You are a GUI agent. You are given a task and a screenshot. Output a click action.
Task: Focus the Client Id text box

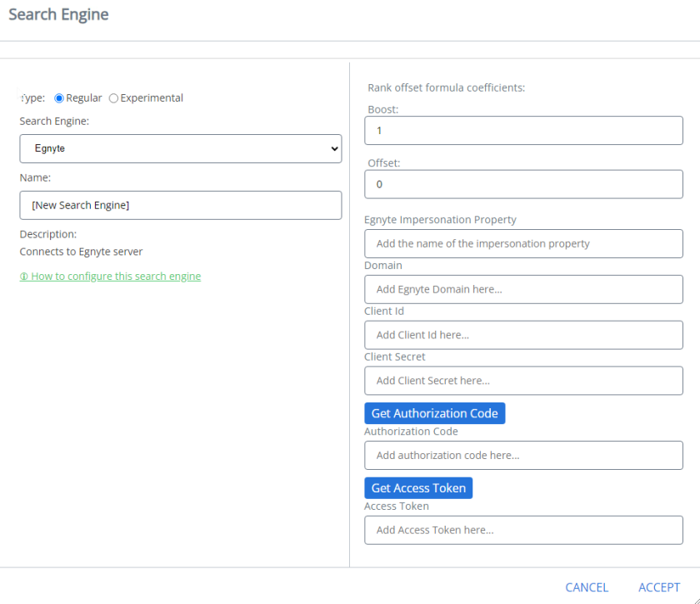523,335
